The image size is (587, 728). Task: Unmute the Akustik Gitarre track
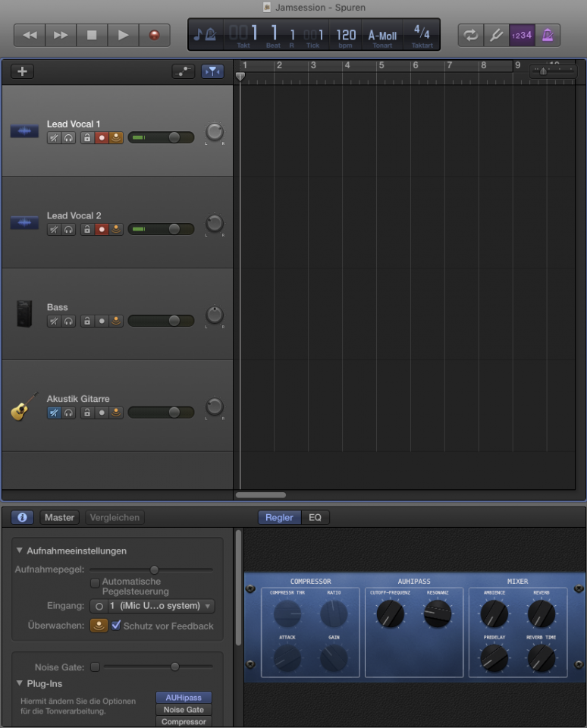pyautogui.click(x=55, y=413)
